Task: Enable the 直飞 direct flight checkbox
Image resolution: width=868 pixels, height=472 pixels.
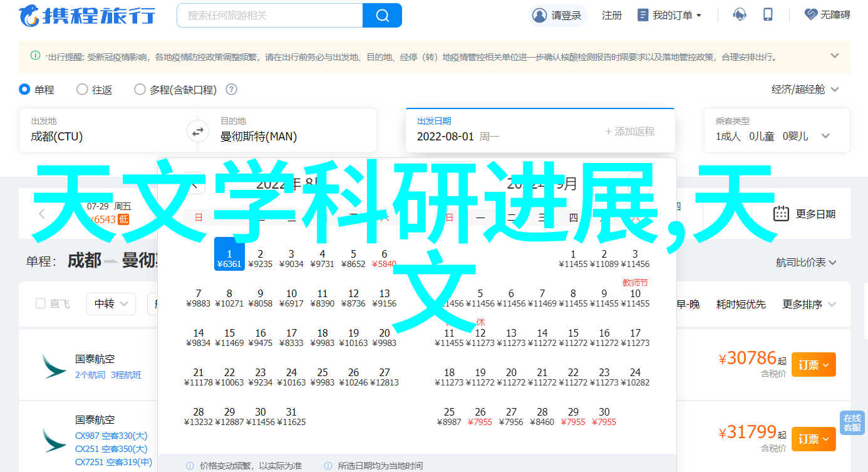Action: coord(41,304)
